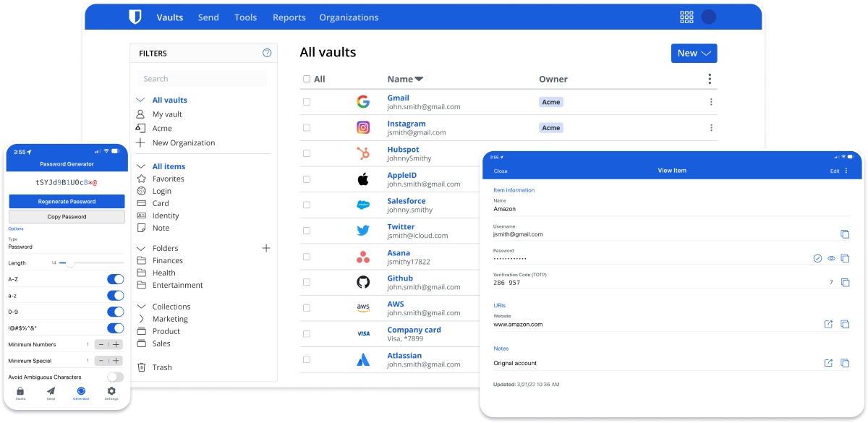Click Regenerate Password button

click(x=67, y=201)
